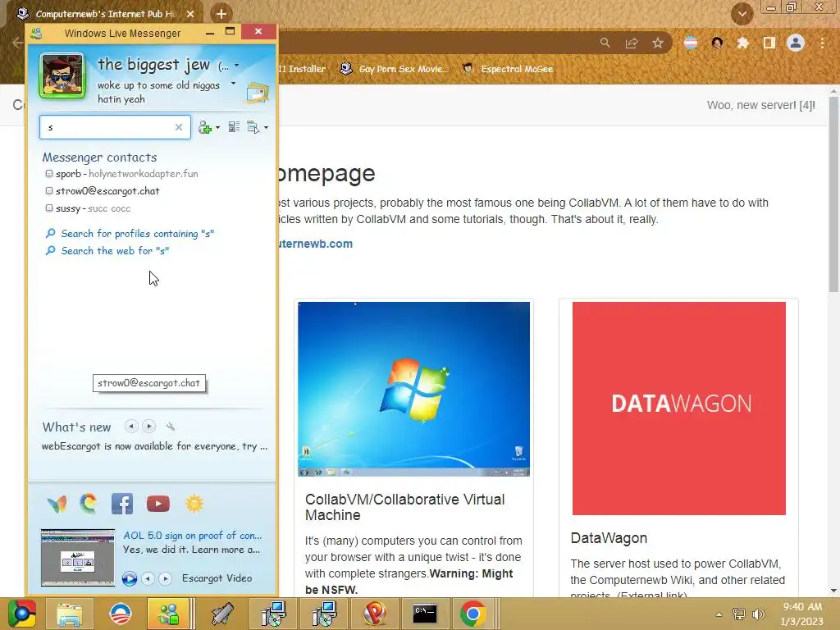The width and height of the screenshot is (840, 630).
Task: Click the share page icon in Chrome
Action: (632, 43)
